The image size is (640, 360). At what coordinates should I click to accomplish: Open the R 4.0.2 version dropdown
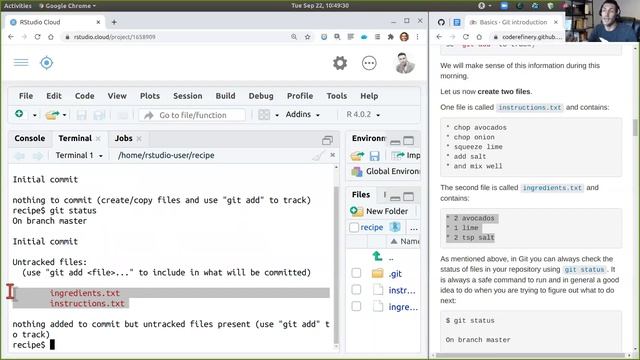click(363, 115)
